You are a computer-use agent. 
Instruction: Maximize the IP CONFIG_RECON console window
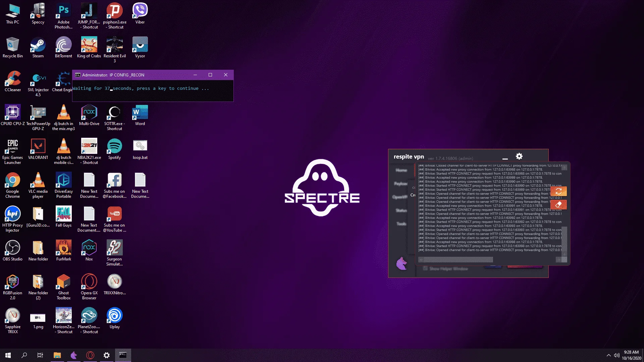[210, 75]
